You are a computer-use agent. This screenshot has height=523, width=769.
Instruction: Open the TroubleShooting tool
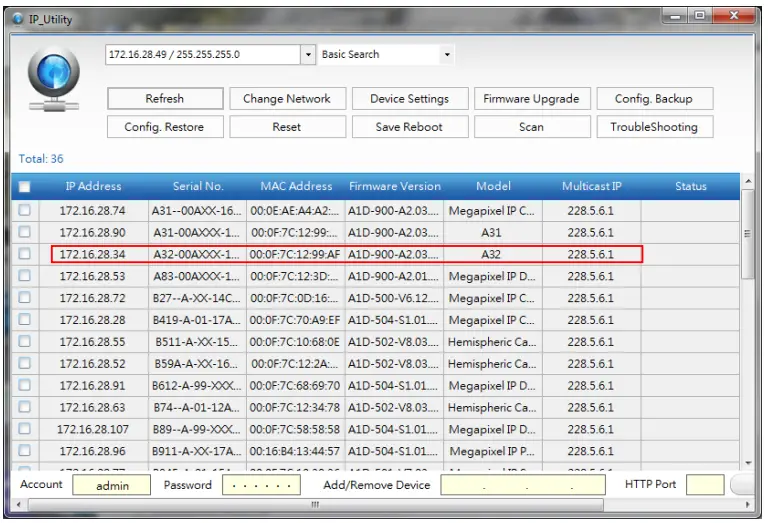coord(654,127)
